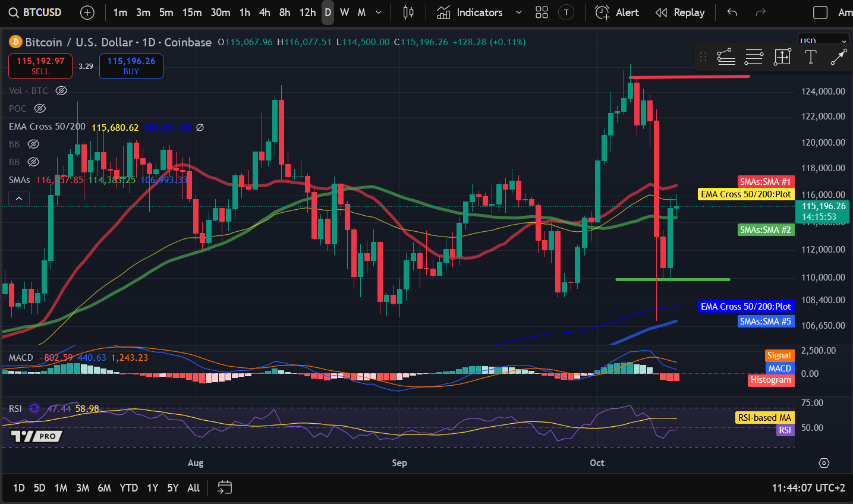Expand the time interval dropdown chevron
The image size is (853, 504).
click(379, 12)
